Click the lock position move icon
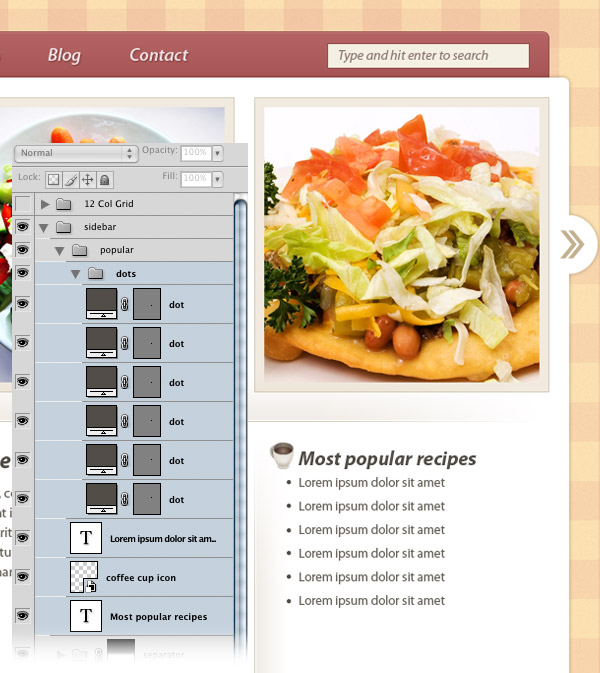This screenshot has width=600, height=673. (x=88, y=179)
